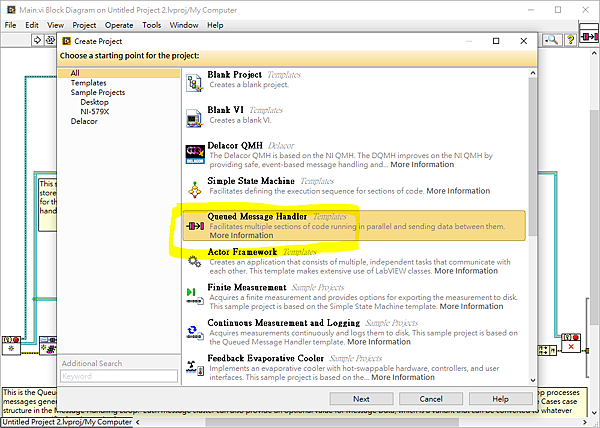Open More Information for Actor Framework
Image resolution: width=600 pixels, height=428 pixels.
click(466, 271)
